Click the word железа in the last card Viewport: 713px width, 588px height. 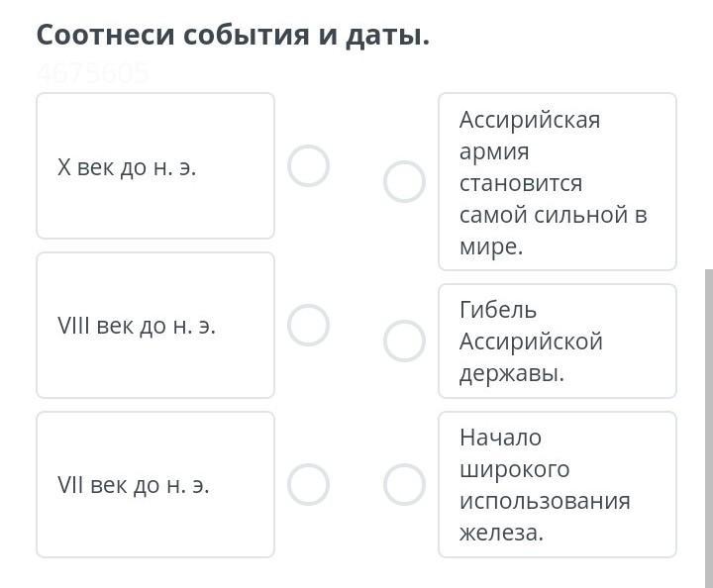(x=501, y=533)
